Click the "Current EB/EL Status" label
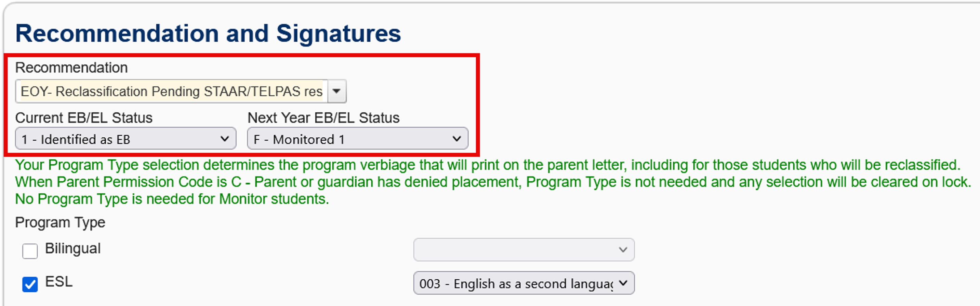 pos(84,118)
